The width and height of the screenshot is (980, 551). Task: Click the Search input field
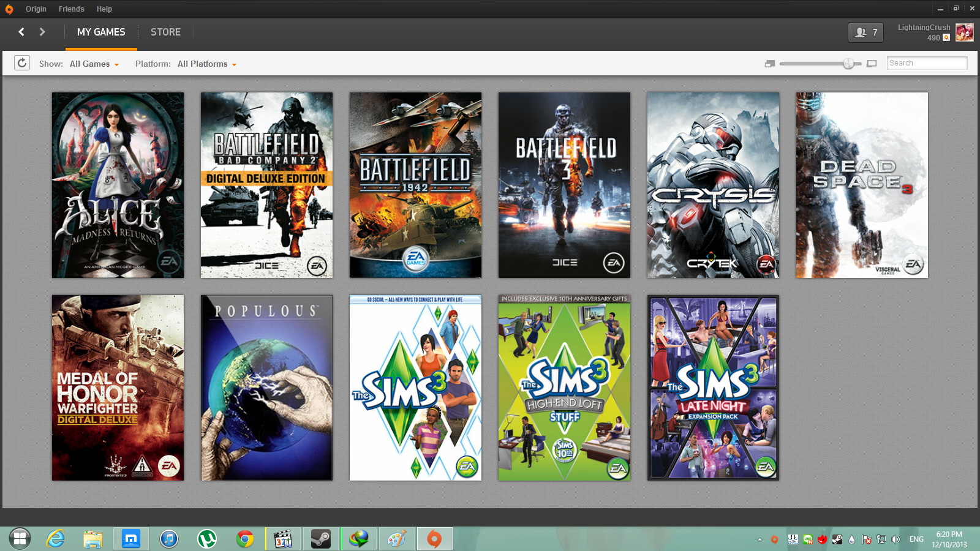point(927,63)
